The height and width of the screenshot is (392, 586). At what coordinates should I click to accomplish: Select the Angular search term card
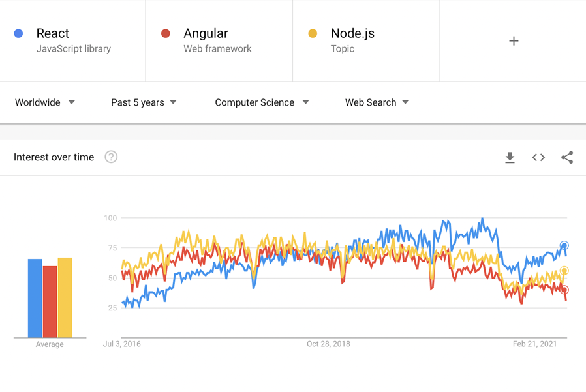219,40
